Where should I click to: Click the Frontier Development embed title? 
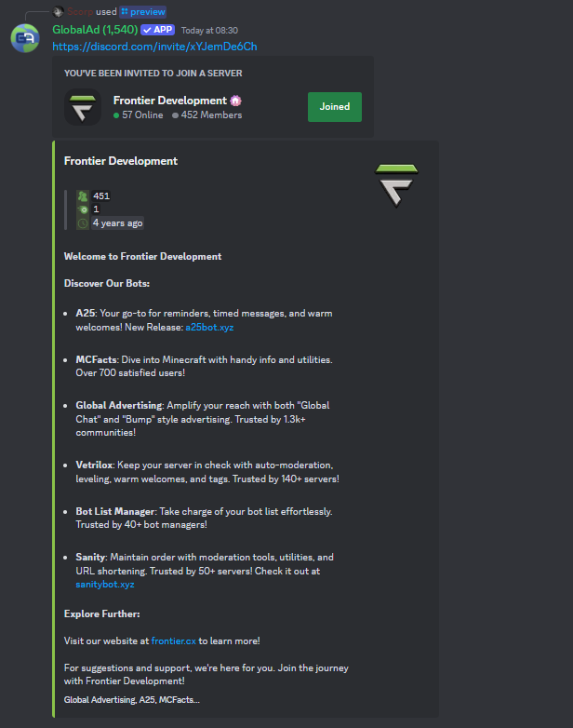tap(121, 161)
